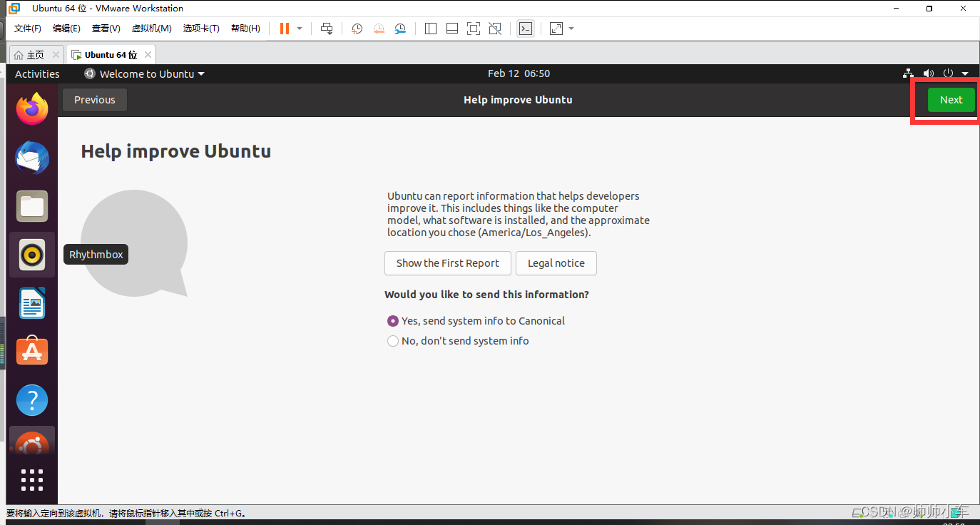Viewport: 980px width, 525px height.
Task: Open the power options dropdown beside pause
Action: point(300,29)
